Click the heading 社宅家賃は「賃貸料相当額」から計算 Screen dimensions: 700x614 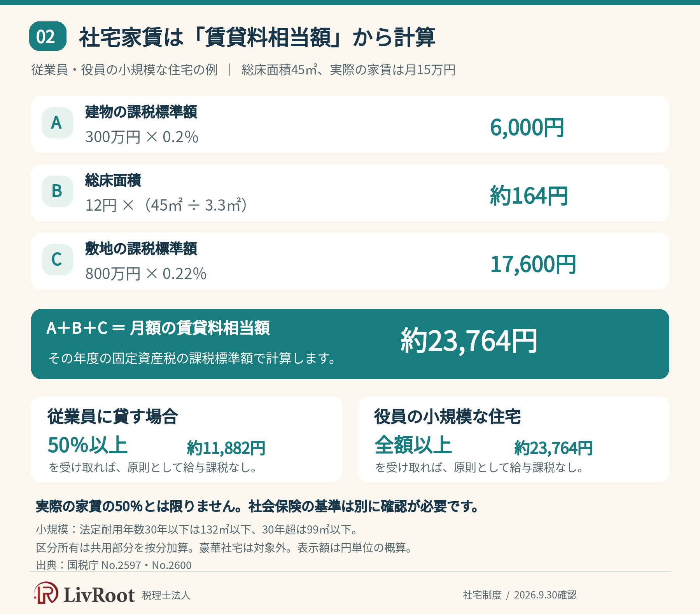(257, 37)
